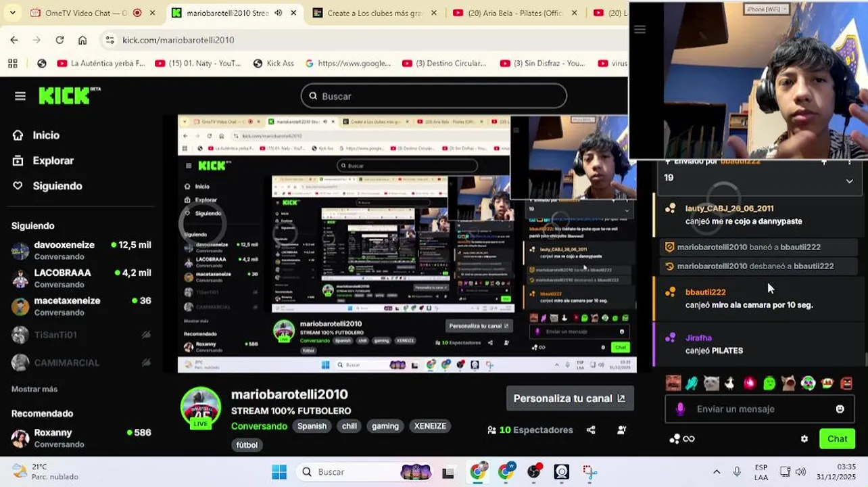Select the Spanish tag
Image resolution: width=868 pixels, height=487 pixels.
[x=312, y=426]
